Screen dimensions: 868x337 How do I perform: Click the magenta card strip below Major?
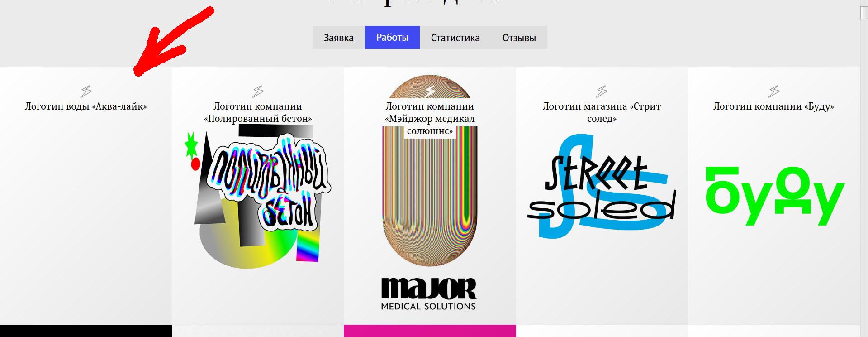coord(430,331)
